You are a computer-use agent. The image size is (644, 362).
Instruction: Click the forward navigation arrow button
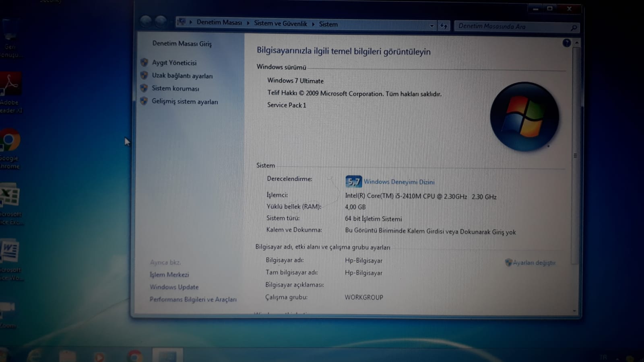pyautogui.click(x=161, y=22)
